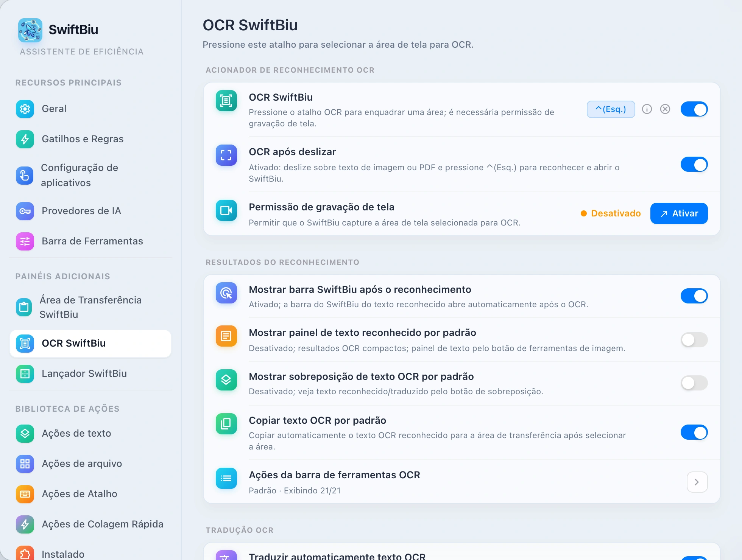Click the Ações de arquivo grid icon

point(25,464)
